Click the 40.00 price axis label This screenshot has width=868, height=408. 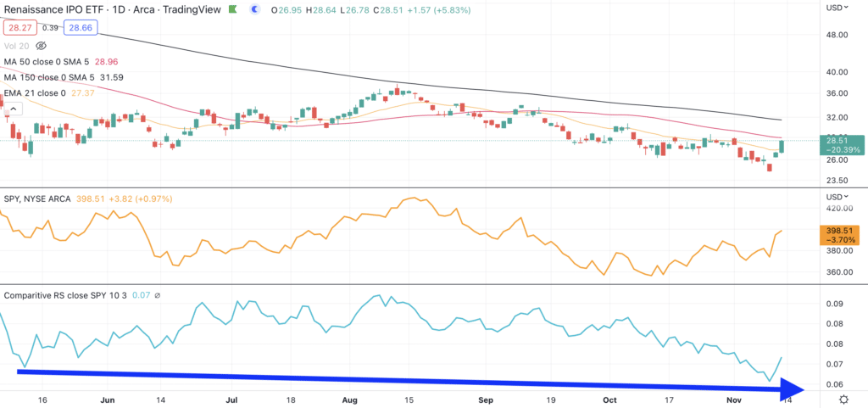coord(837,72)
